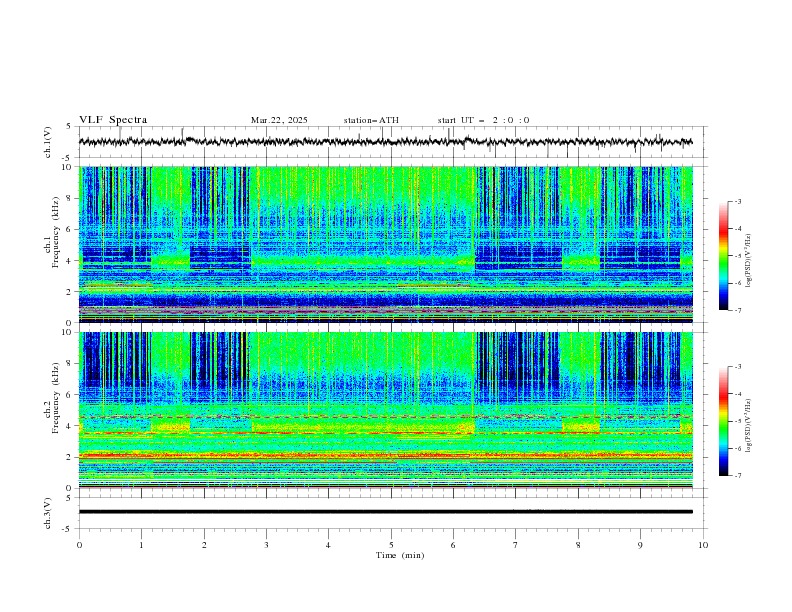Click the "-7" tick on ch.1 colorbar
This screenshot has height=612, width=792.
[738, 310]
